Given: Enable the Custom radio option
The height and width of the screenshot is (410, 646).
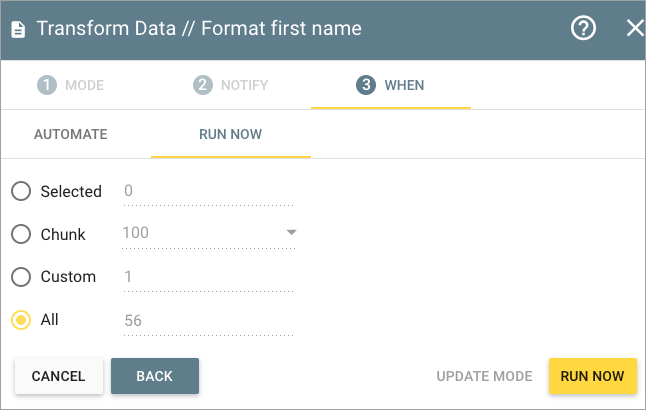Looking at the screenshot, I should tap(21, 277).
